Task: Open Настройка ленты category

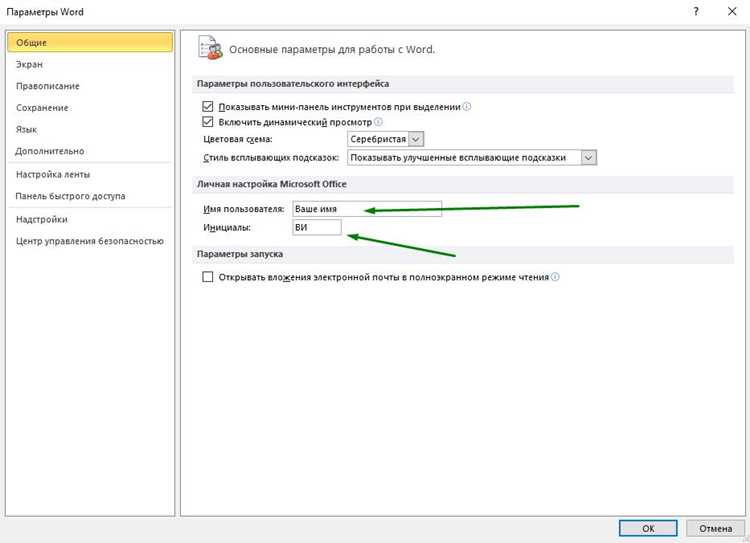Action: (x=90, y=174)
